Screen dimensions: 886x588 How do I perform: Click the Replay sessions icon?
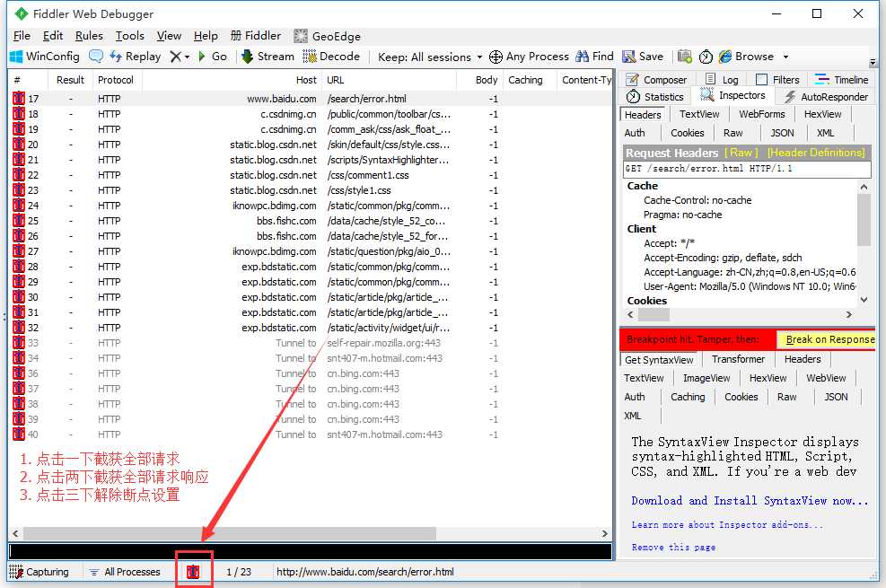(116, 57)
